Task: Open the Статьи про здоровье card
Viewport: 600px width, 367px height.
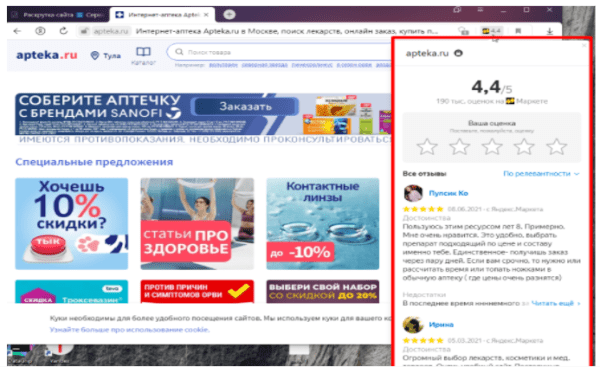Action: (197, 223)
